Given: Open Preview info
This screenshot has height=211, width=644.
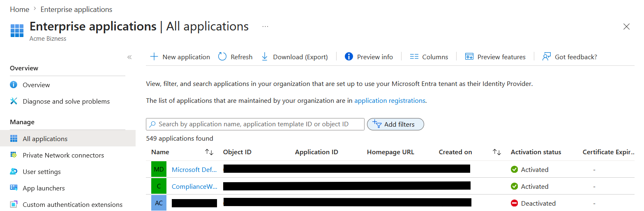Looking at the screenshot, I should coord(375,57).
